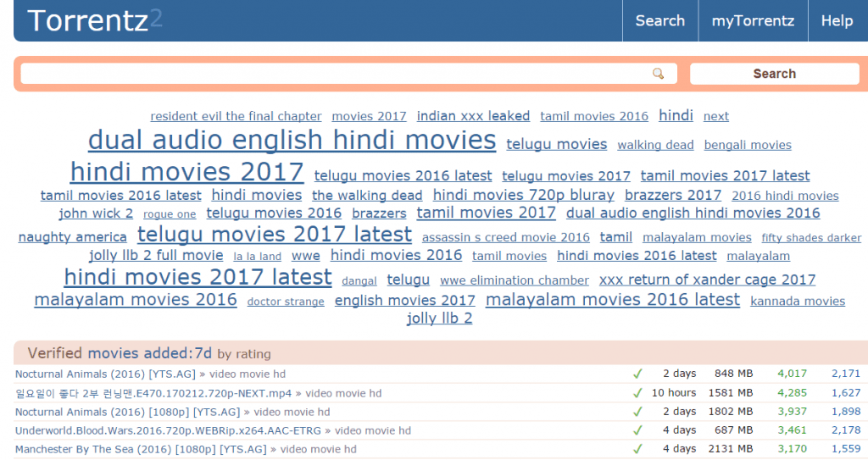Image resolution: width=868 pixels, height=460 pixels.
Task: Open 'Manchester By The Sea (2016) [1080p]' torrent
Action: pyautogui.click(x=141, y=450)
